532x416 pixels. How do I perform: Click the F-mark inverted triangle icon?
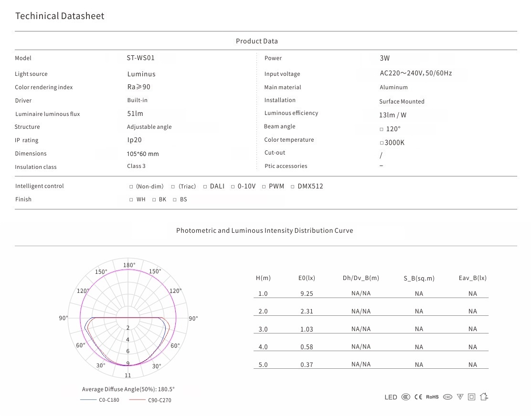click(x=460, y=397)
